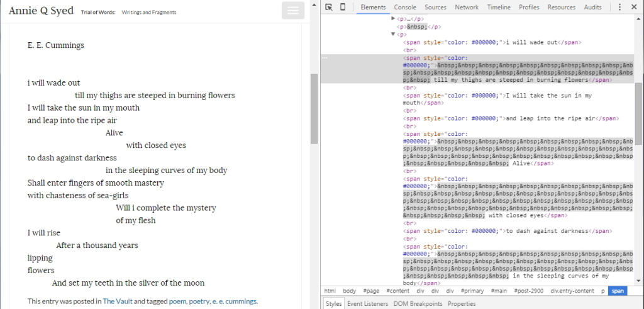Activate the inspect element picker
The image size is (644, 309).
point(328,7)
